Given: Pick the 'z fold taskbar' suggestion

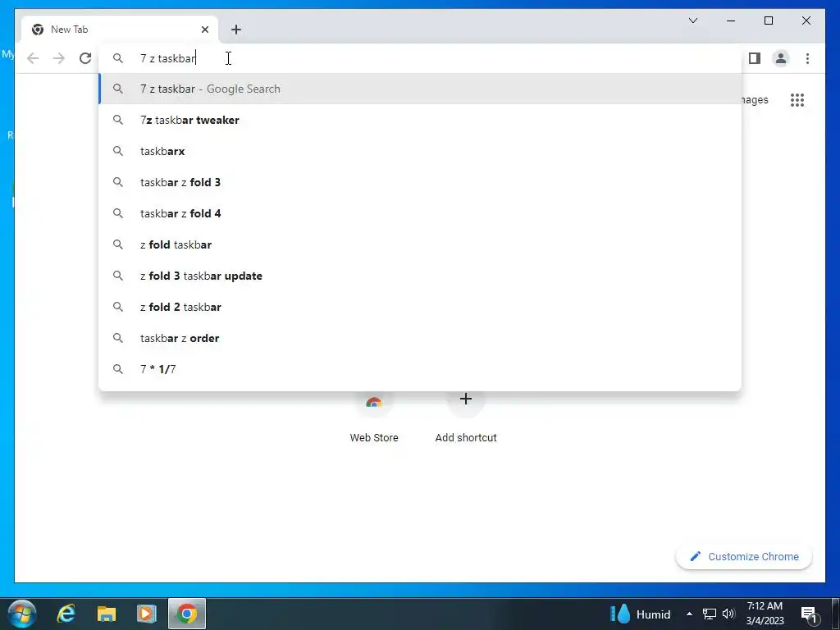Looking at the screenshot, I should pos(420,244).
